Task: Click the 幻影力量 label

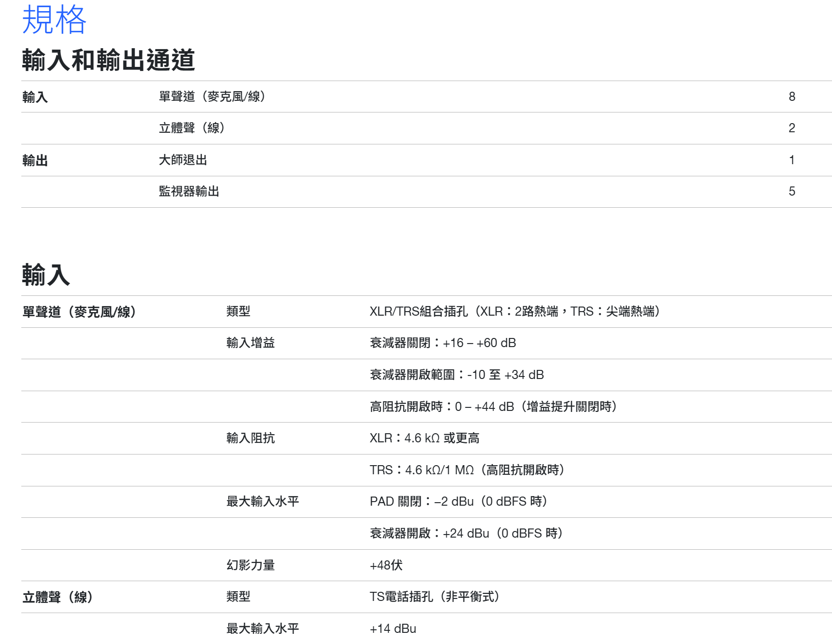Action: coord(250,565)
